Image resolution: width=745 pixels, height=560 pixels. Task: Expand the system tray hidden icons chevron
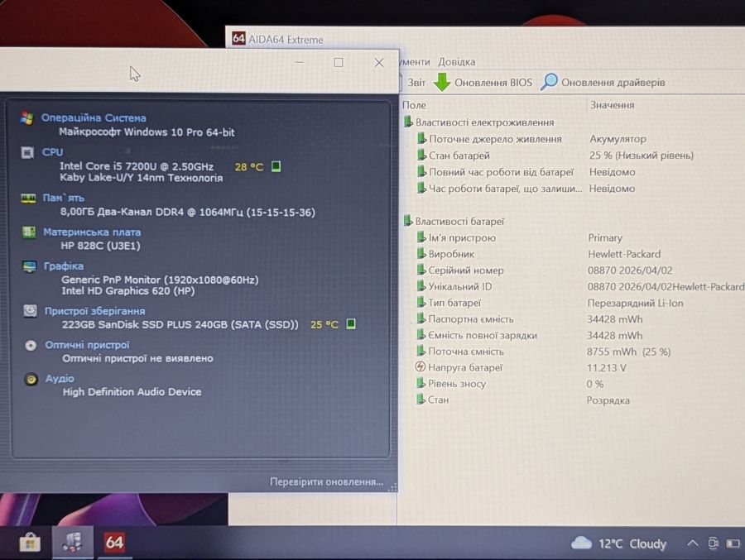pyautogui.click(x=693, y=543)
